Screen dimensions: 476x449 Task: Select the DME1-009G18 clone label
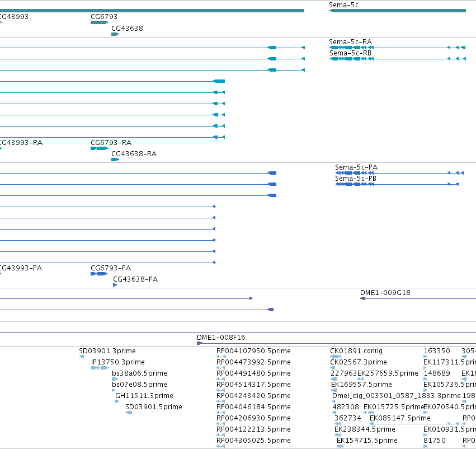point(385,293)
